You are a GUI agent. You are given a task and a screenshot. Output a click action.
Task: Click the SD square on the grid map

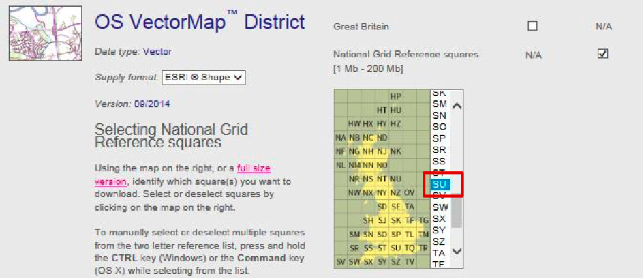[x=382, y=206]
